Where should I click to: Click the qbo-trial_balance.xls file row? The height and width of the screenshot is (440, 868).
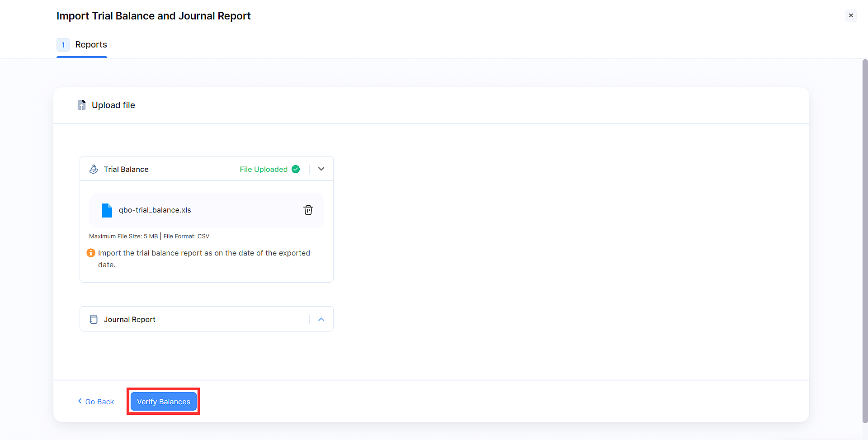click(x=206, y=210)
